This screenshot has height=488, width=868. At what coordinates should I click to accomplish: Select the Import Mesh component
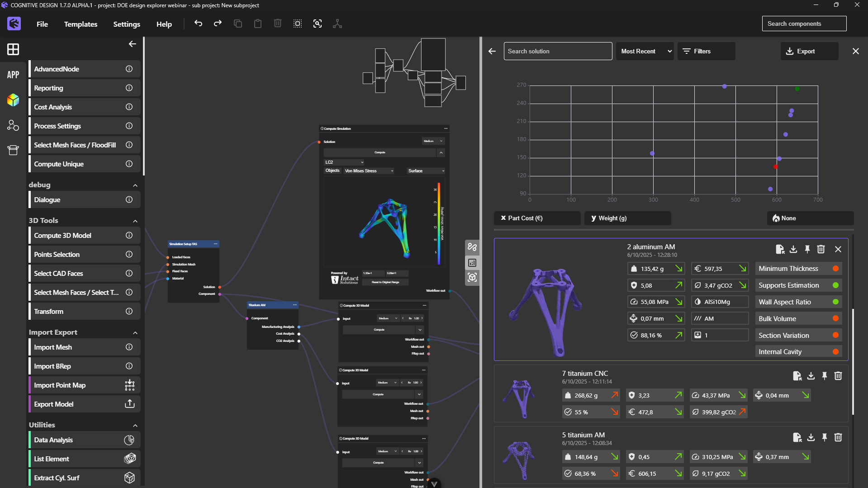point(85,347)
